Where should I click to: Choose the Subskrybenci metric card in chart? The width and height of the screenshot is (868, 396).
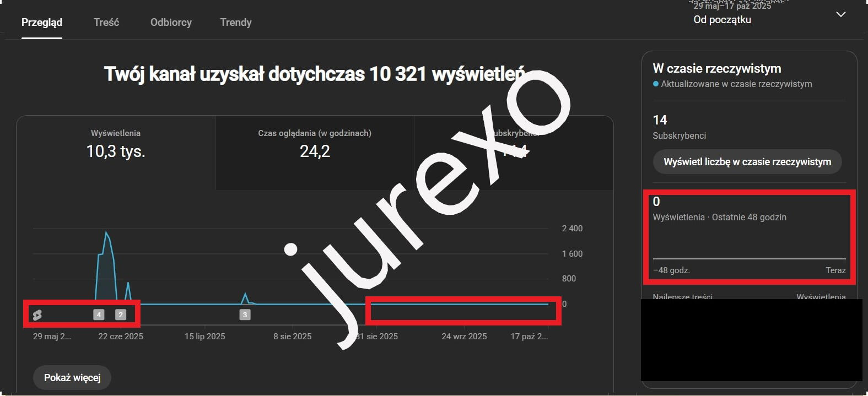[x=514, y=144]
